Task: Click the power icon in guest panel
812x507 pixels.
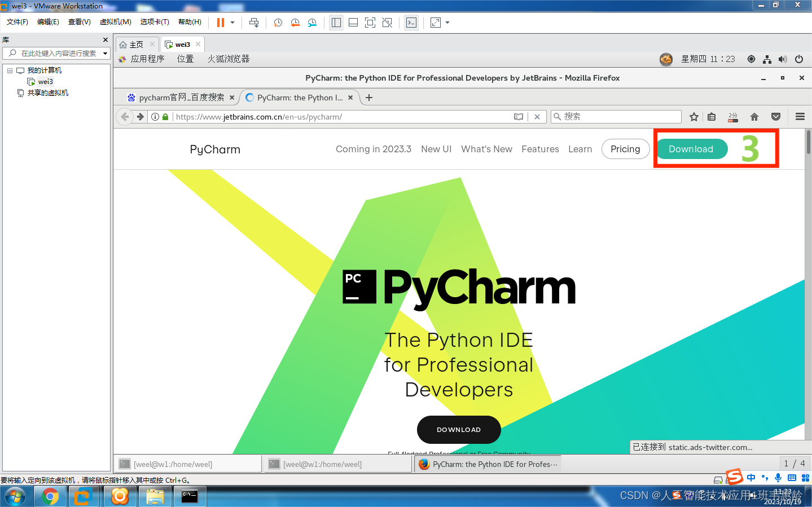Action: [x=799, y=59]
